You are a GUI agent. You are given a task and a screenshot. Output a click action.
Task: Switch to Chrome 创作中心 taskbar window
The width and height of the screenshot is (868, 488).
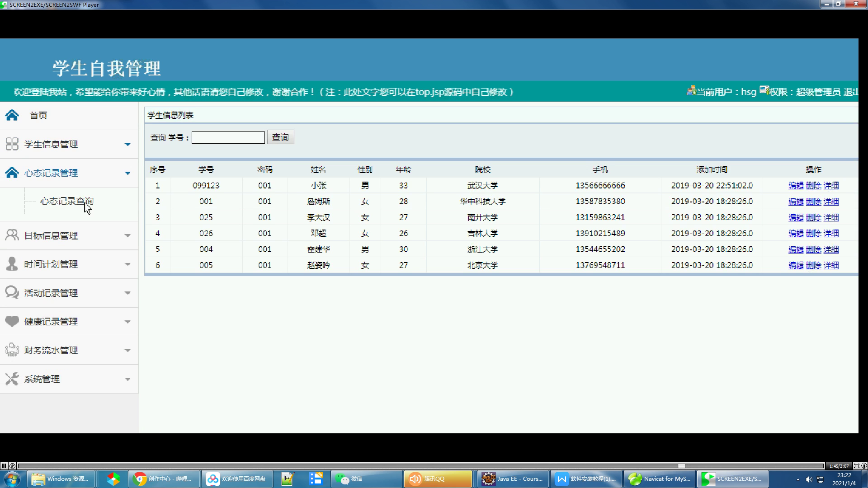click(x=165, y=479)
